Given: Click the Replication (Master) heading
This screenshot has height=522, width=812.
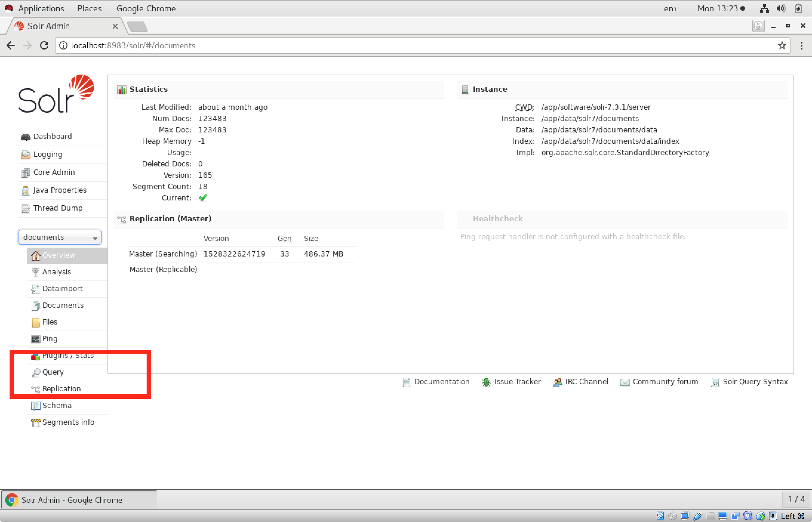Looking at the screenshot, I should pos(170,219).
